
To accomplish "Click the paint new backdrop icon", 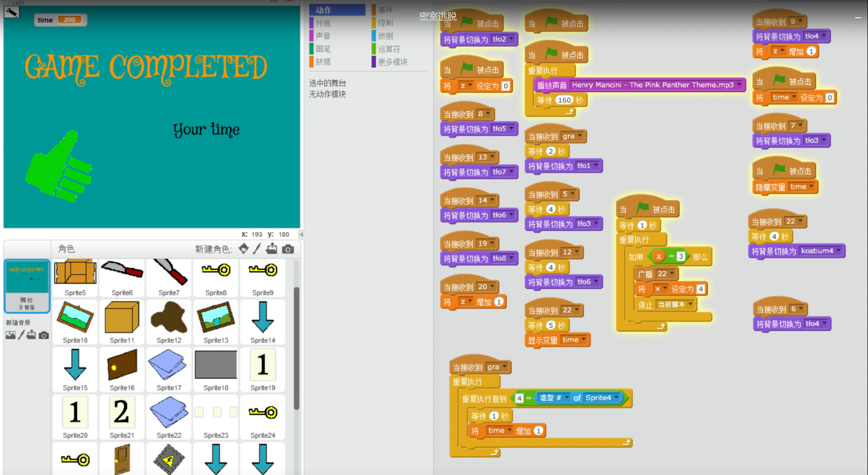I will coord(21,335).
